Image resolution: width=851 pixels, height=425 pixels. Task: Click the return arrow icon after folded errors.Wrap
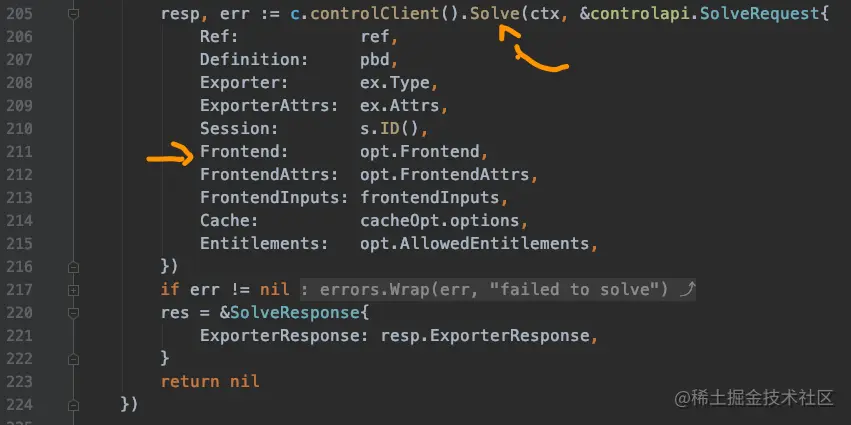pos(686,290)
